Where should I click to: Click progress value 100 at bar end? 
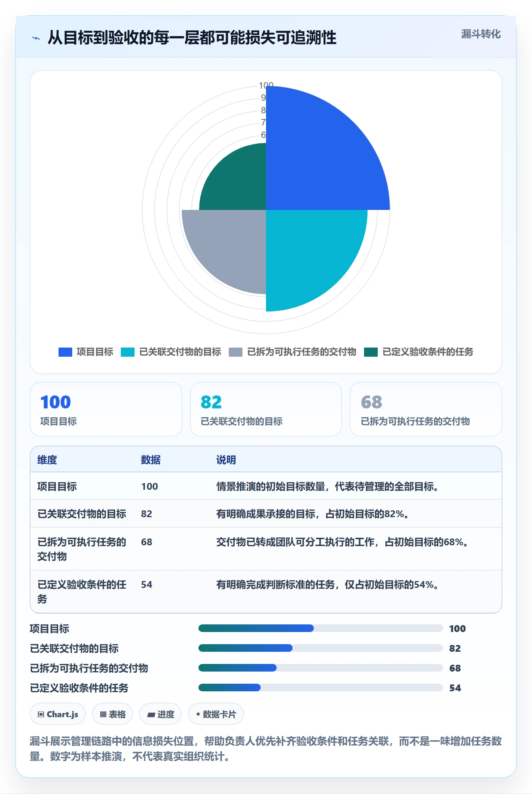coord(458,629)
